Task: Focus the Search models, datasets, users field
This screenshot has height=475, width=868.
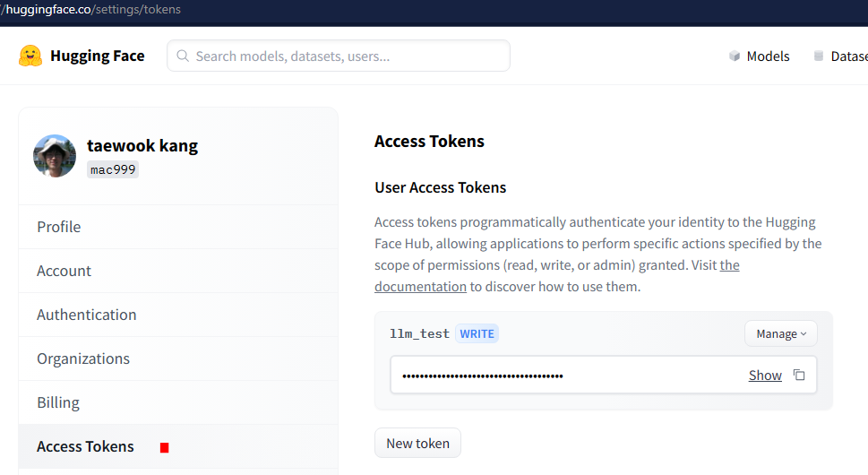Action: (x=339, y=56)
